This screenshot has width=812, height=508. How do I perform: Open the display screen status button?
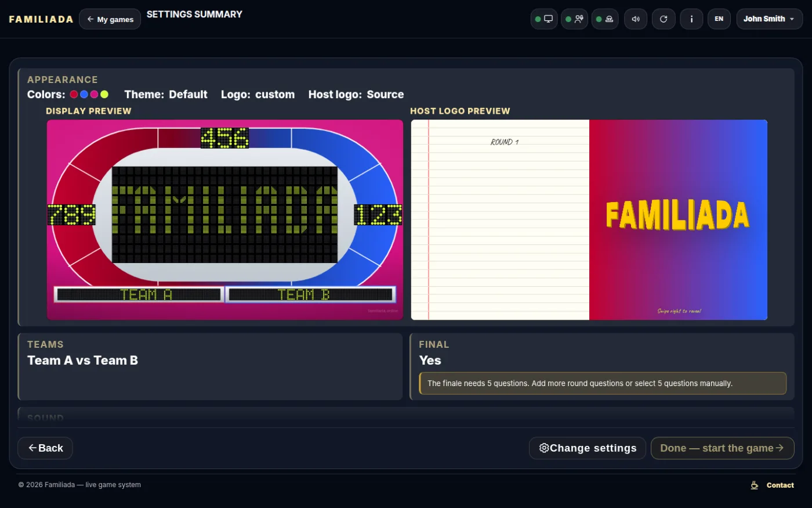[x=544, y=19]
